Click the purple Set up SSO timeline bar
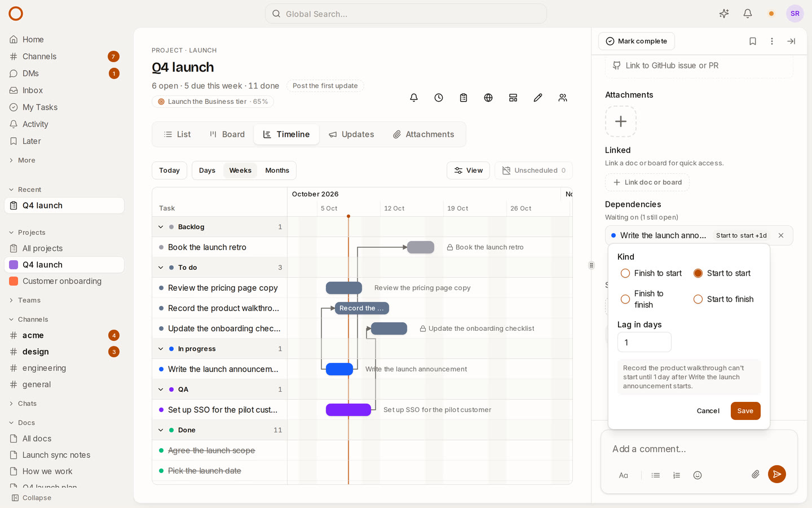Image resolution: width=812 pixels, height=508 pixels. 348,410
